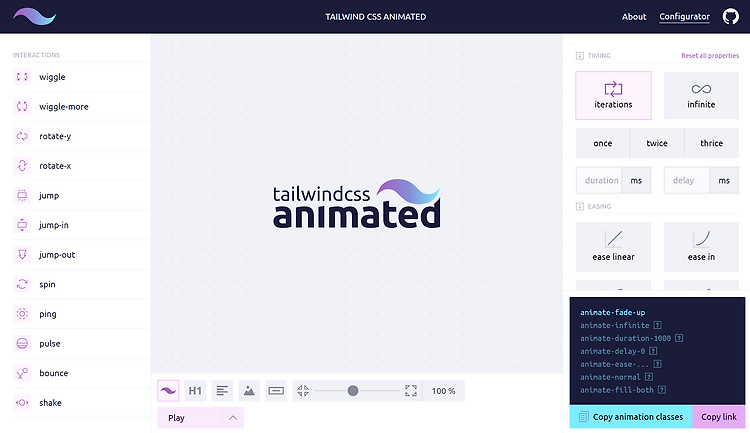The height and width of the screenshot is (433, 750).
Task: Click the enlarge-size icon right of slider
Action: (x=411, y=391)
